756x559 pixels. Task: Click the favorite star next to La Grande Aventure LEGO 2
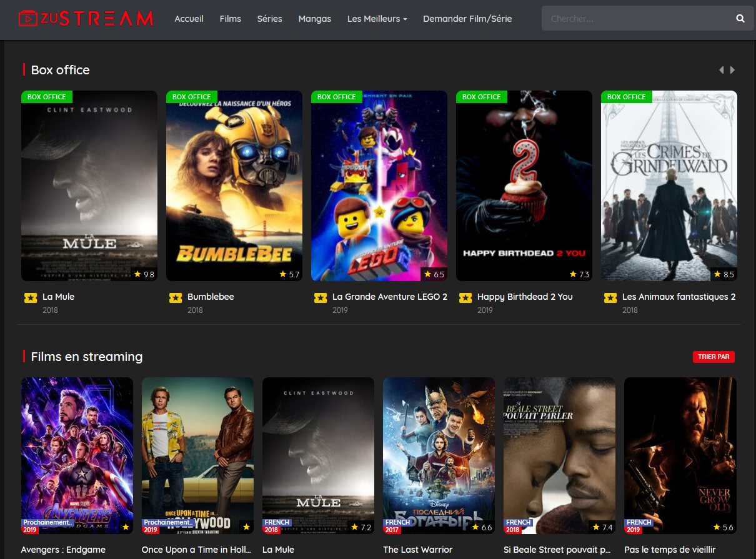pyautogui.click(x=321, y=298)
